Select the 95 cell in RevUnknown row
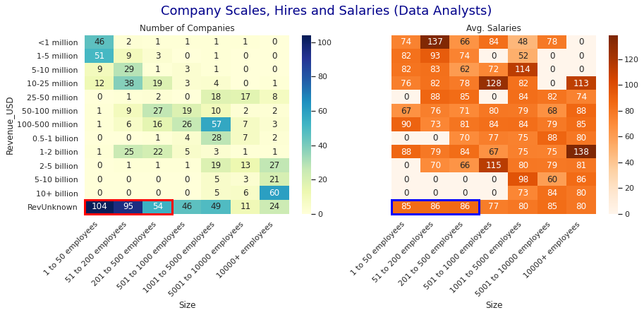This screenshot has width=644, height=315. pos(128,207)
